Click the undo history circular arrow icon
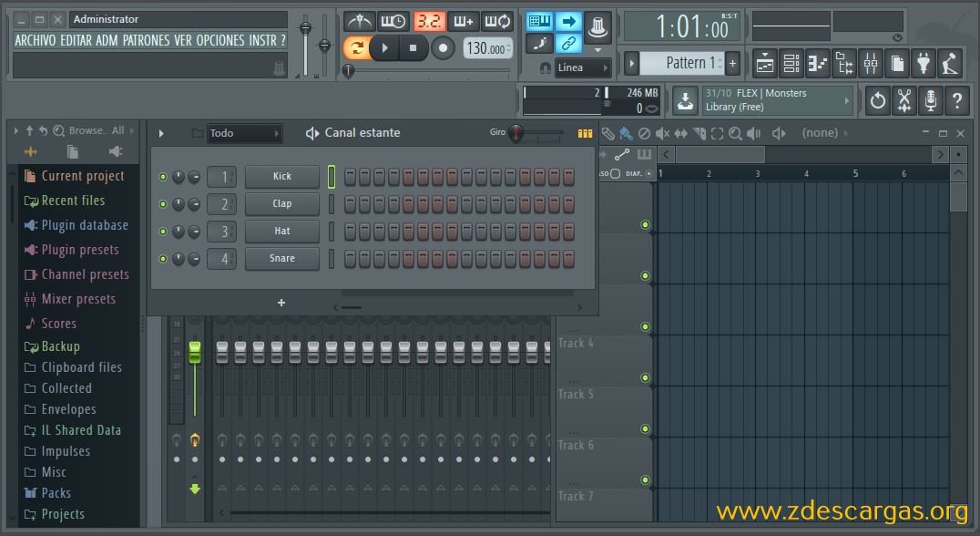This screenshot has width=980, height=536. pos(877,100)
